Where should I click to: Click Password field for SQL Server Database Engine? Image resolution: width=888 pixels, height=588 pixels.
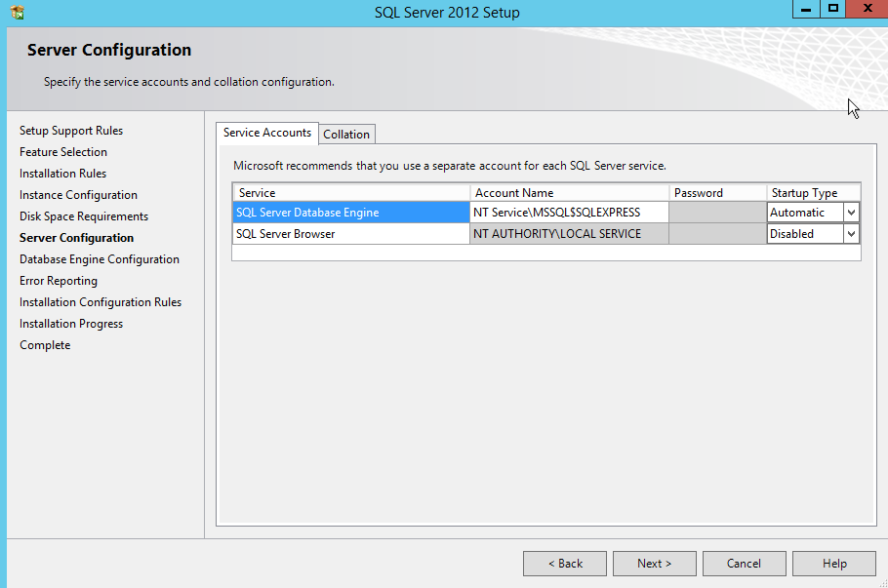coord(717,213)
